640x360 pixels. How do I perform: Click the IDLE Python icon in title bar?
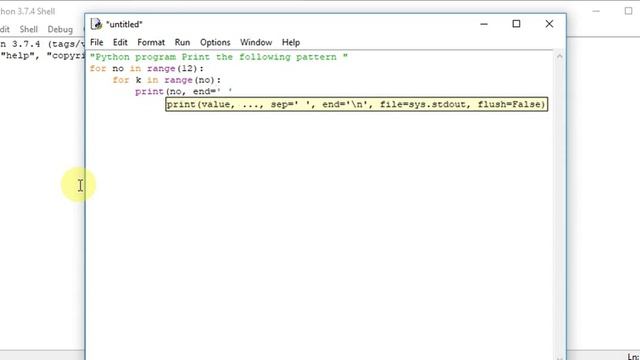click(x=96, y=24)
